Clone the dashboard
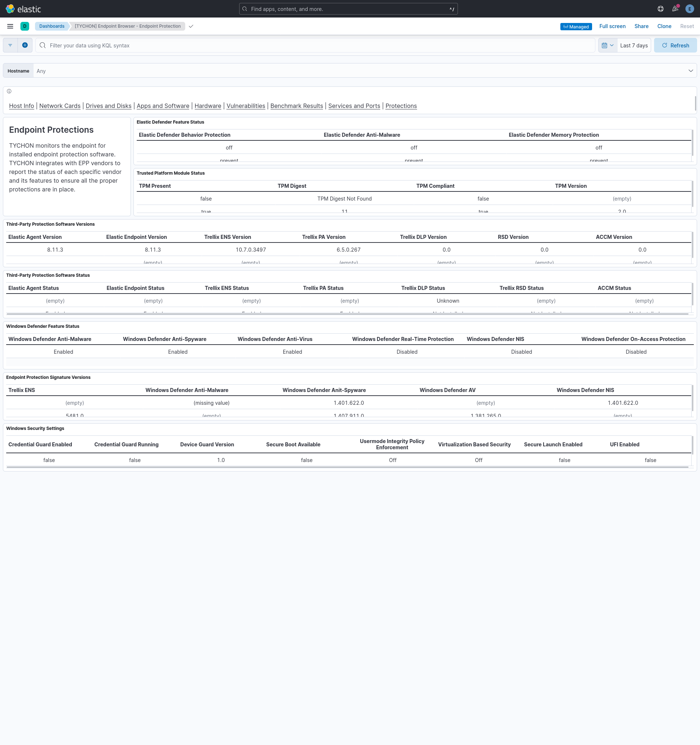 coord(664,26)
